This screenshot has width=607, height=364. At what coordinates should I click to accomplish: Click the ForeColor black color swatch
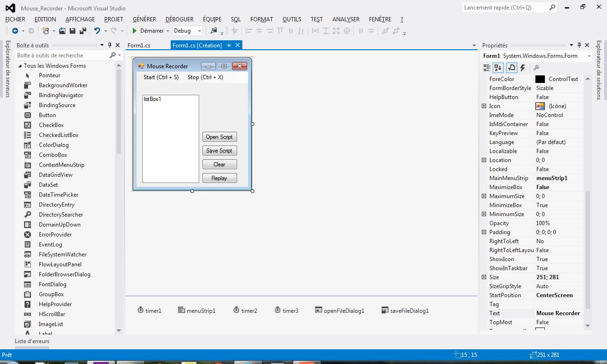540,79
